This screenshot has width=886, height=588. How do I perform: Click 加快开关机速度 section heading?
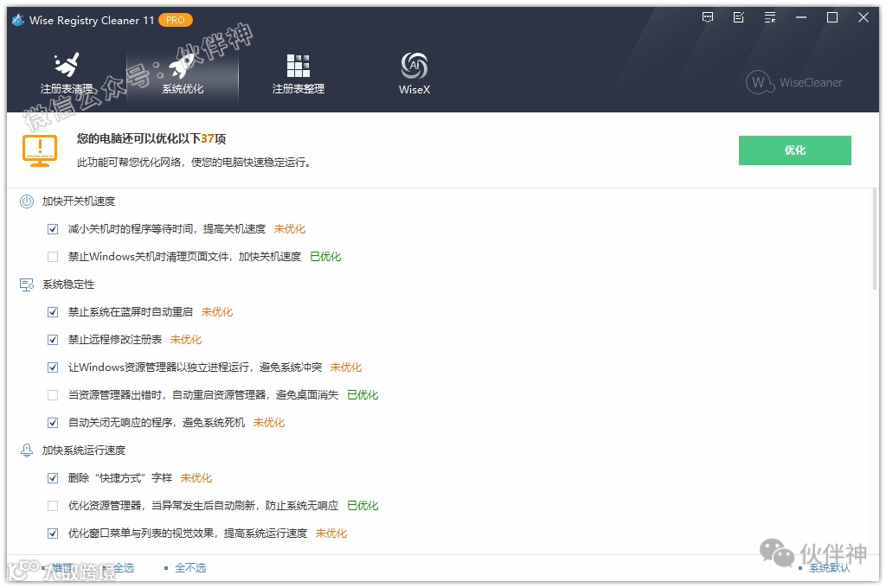click(79, 201)
